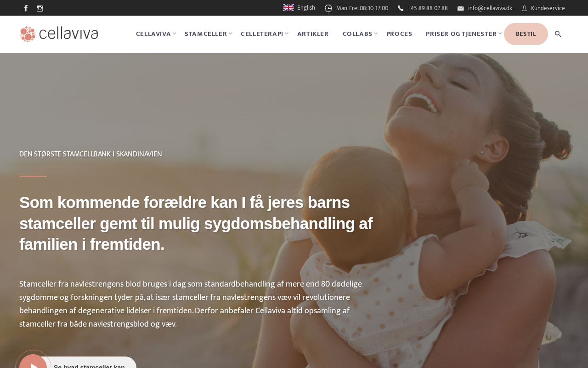Click the UK flag language icon
588x368 pixels.
click(288, 8)
